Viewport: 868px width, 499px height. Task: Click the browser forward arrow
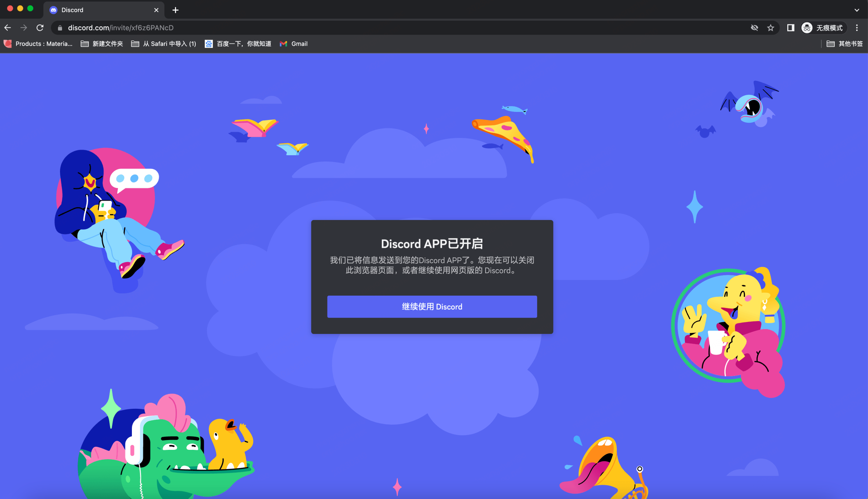pyautogui.click(x=24, y=28)
